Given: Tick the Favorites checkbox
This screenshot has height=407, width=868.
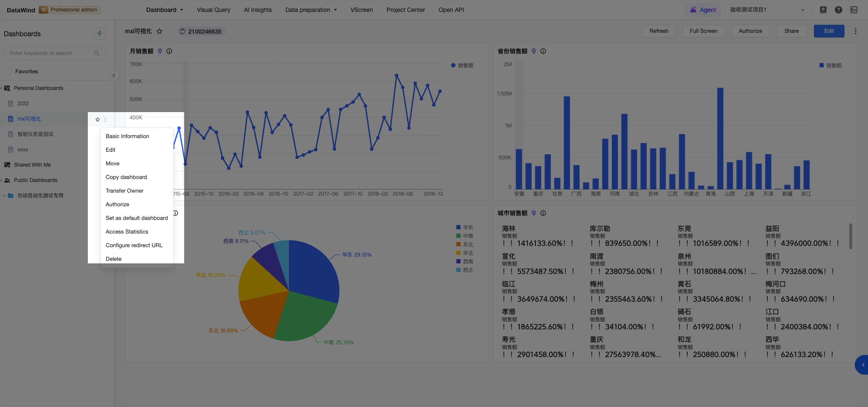Looking at the screenshot, I should [9, 71].
